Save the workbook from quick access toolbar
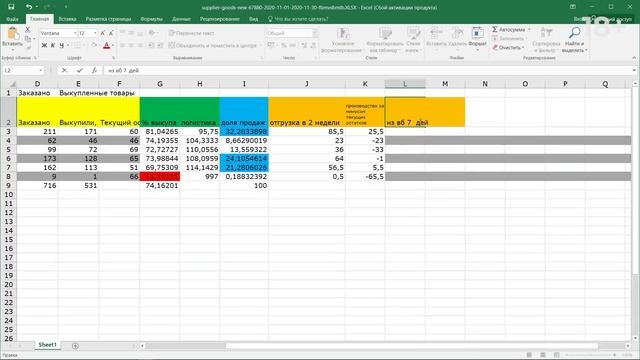 pos(11,7)
